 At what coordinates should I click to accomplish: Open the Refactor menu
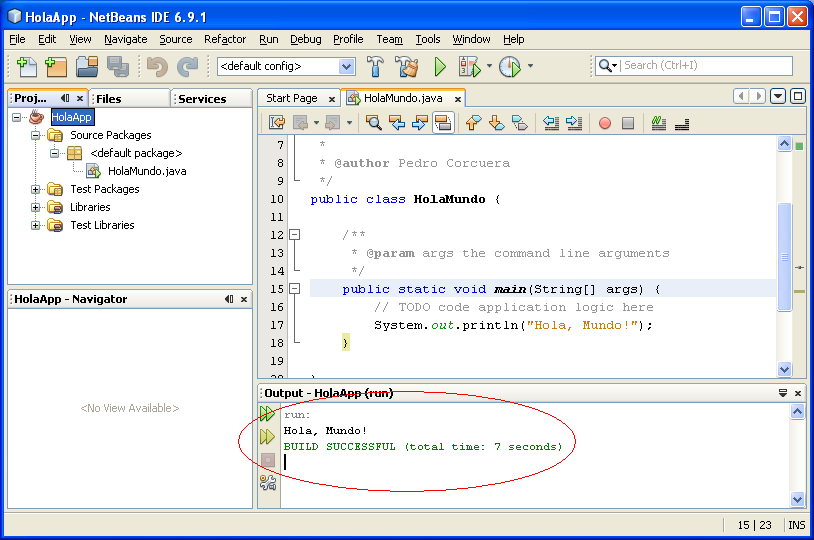(x=225, y=39)
